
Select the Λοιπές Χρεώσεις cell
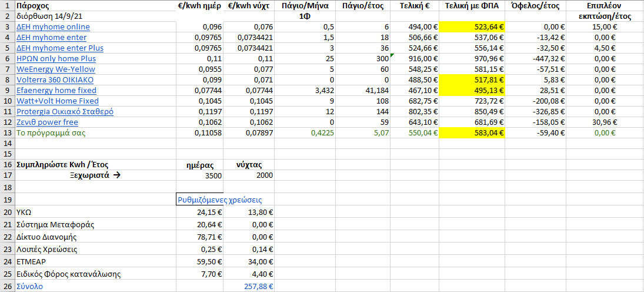pyautogui.click(x=96, y=249)
